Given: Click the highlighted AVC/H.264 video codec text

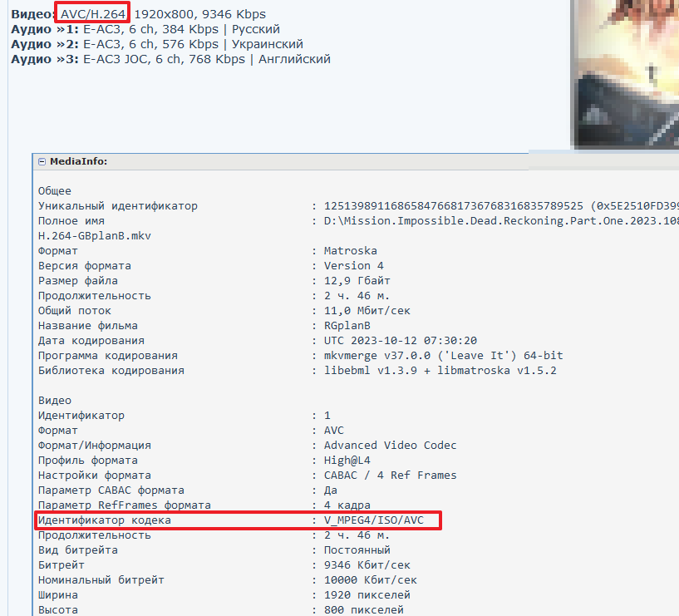Looking at the screenshot, I should coord(93,14).
